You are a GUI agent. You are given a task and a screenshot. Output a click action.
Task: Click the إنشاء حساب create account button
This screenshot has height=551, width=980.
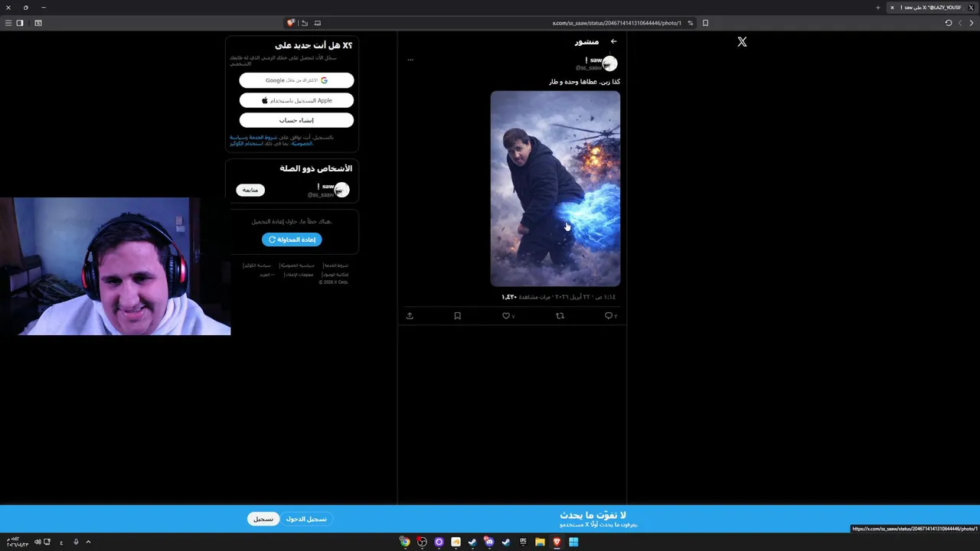[296, 120]
